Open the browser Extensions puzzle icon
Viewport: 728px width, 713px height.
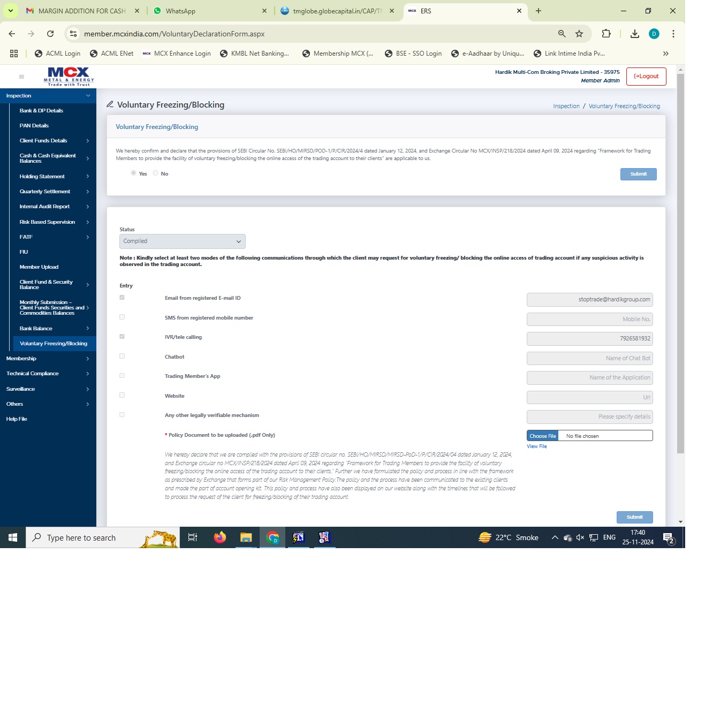pos(606,34)
